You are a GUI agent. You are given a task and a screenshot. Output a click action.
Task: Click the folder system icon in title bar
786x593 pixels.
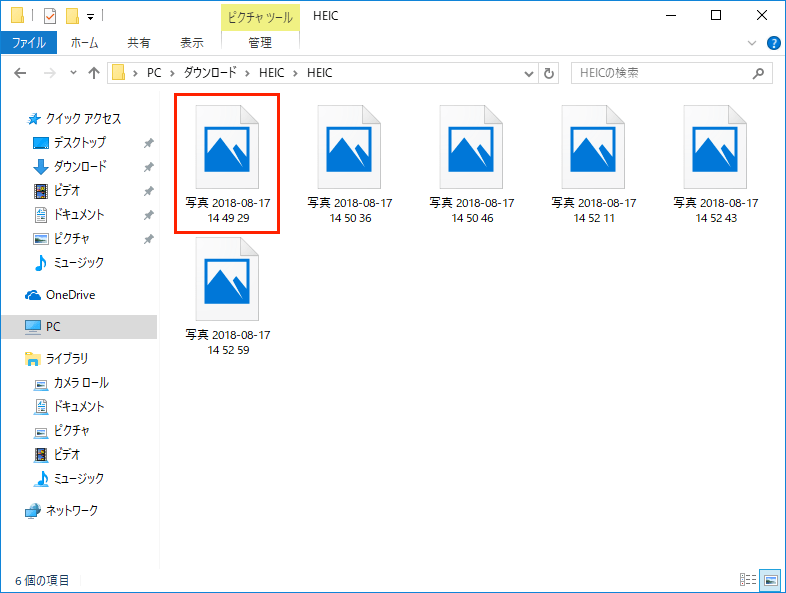click(17, 16)
